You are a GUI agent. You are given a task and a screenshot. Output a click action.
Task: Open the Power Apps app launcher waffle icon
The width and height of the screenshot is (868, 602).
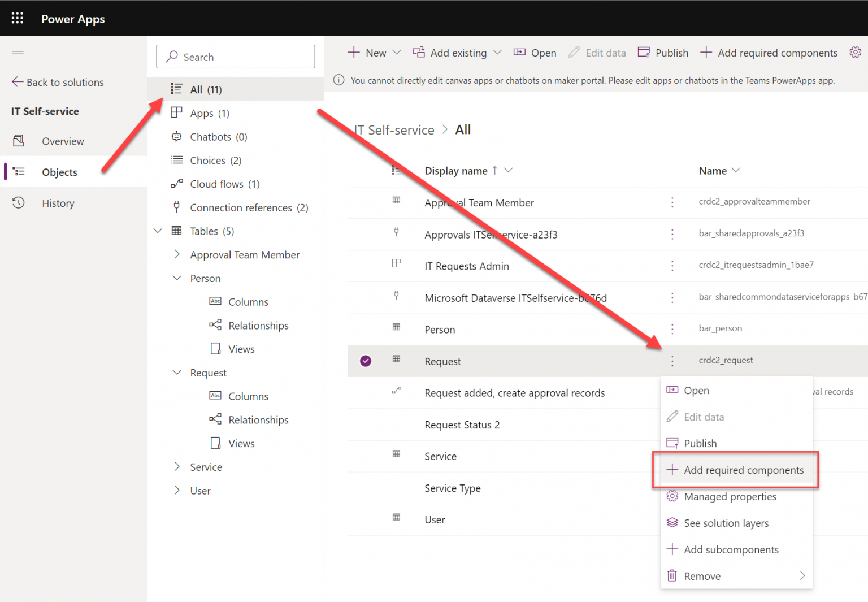17,18
